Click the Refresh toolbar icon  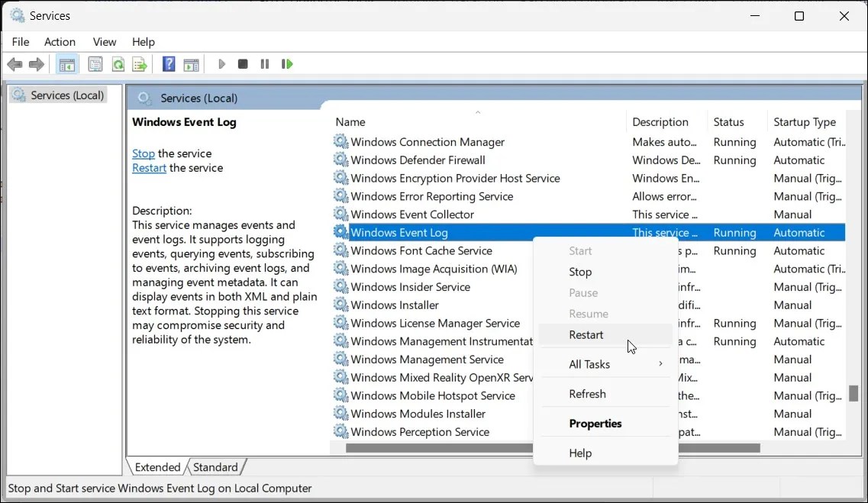[118, 64]
